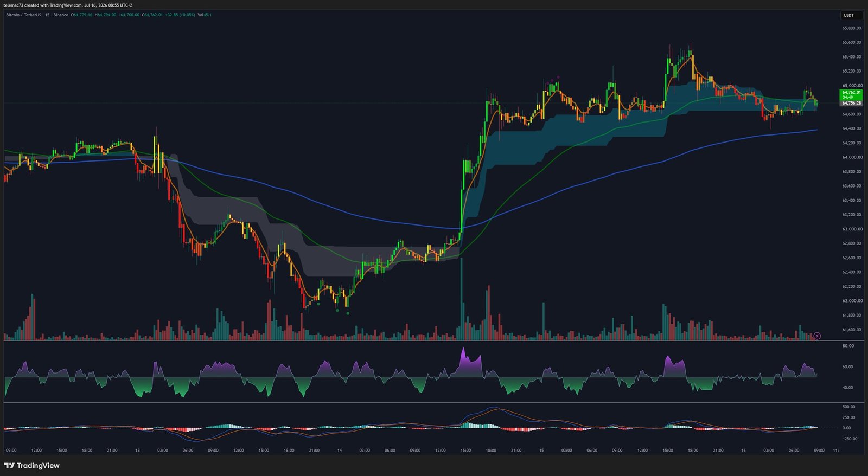Click the date label 13 on time axis
The width and height of the screenshot is (868, 476).
tap(137, 451)
